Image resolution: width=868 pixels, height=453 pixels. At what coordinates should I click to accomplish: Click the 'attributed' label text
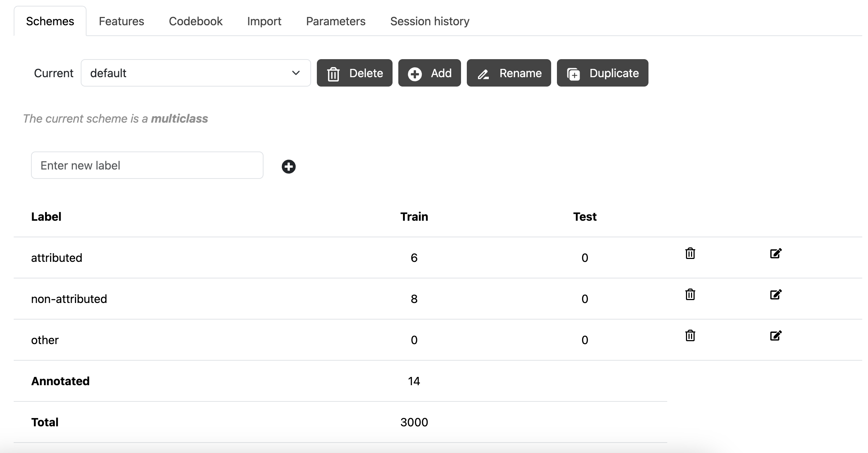click(x=57, y=258)
